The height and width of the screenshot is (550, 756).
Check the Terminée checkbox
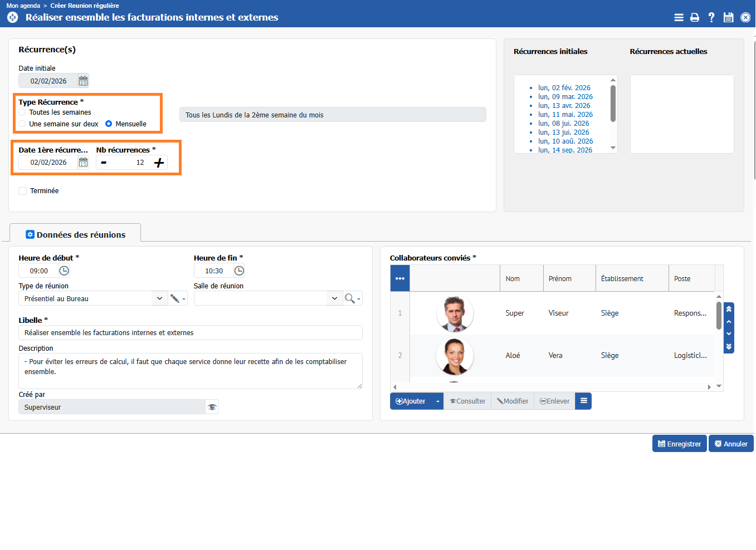[x=23, y=191]
